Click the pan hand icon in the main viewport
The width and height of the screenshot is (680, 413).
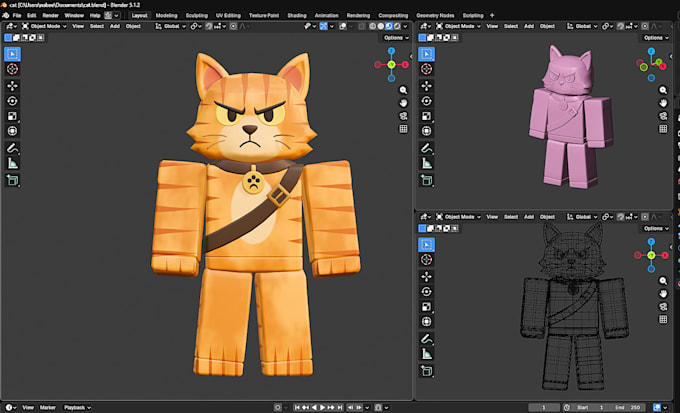click(x=403, y=103)
